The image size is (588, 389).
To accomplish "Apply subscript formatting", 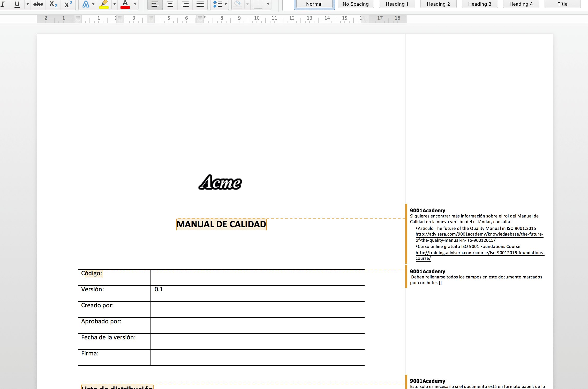I will click(x=52, y=4).
